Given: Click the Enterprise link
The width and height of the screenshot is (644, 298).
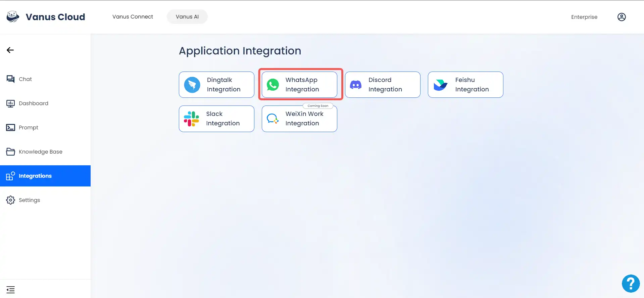Looking at the screenshot, I should point(584,17).
